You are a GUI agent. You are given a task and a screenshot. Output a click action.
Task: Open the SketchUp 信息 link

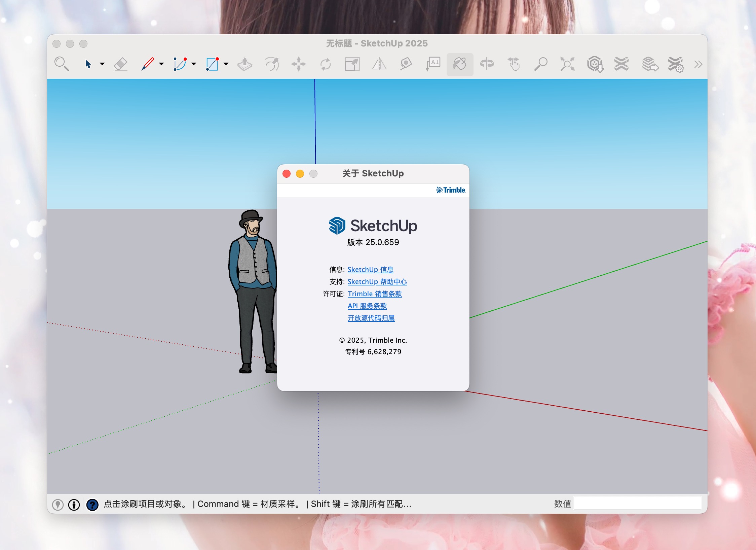click(370, 270)
